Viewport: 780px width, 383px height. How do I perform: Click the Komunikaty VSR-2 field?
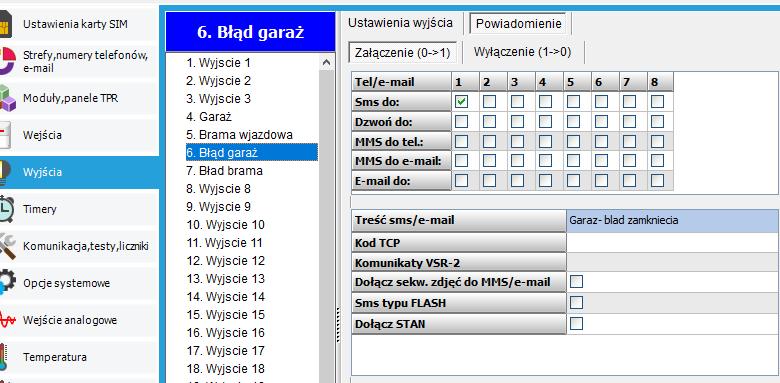point(673,262)
